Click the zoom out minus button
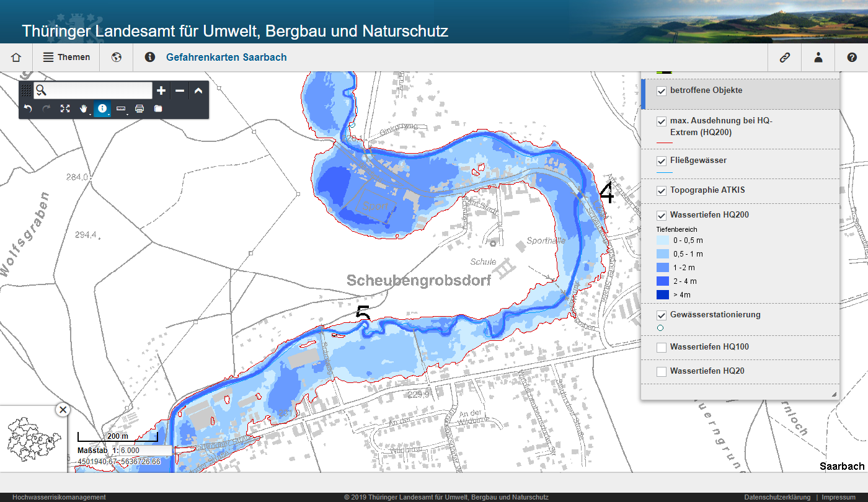Image resolution: width=868 pixels, height=502 pixels. [x=180, y=90]
